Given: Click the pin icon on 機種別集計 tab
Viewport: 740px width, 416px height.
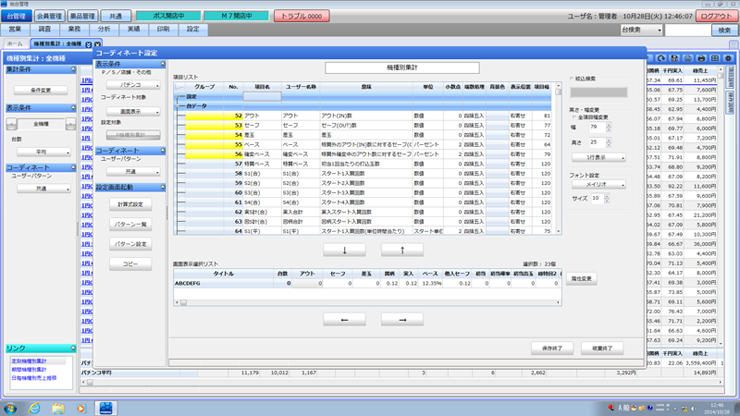Looking at the screenshot, I should click(89, 44).
